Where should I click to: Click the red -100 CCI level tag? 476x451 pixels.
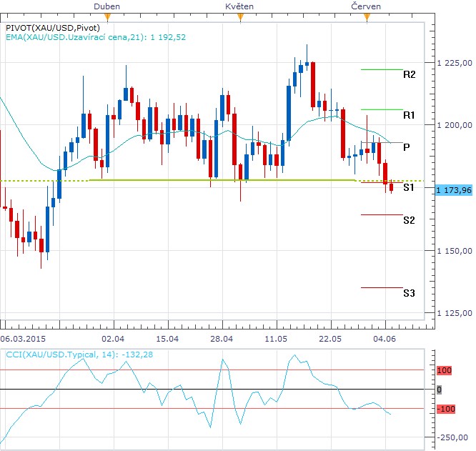[446, 409]
